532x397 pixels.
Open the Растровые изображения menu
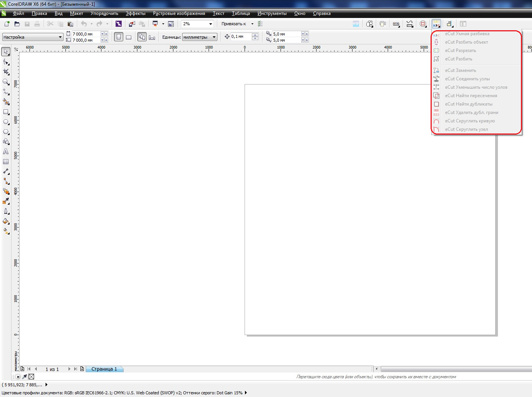[179, 13]
